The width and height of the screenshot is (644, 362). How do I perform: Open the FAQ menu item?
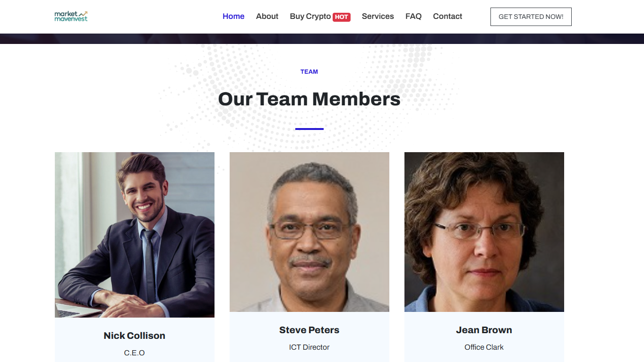[413, 17]
